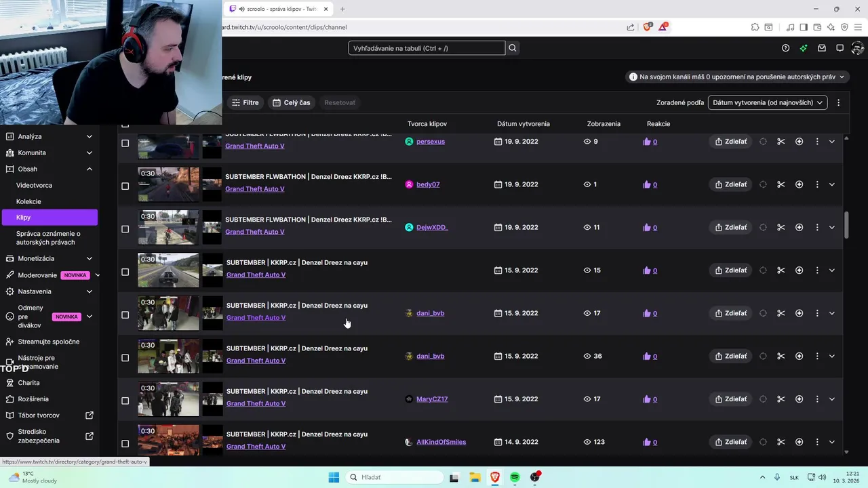868x488 pixels.
Task: Open Spotify in Windows taskbar
Action: coord(515,477)
